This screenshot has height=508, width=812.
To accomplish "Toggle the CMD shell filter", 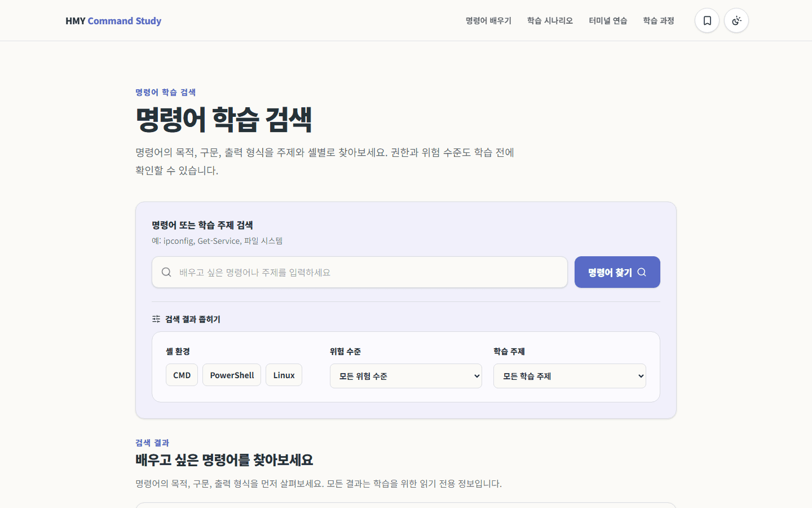I will click(182, 375).
